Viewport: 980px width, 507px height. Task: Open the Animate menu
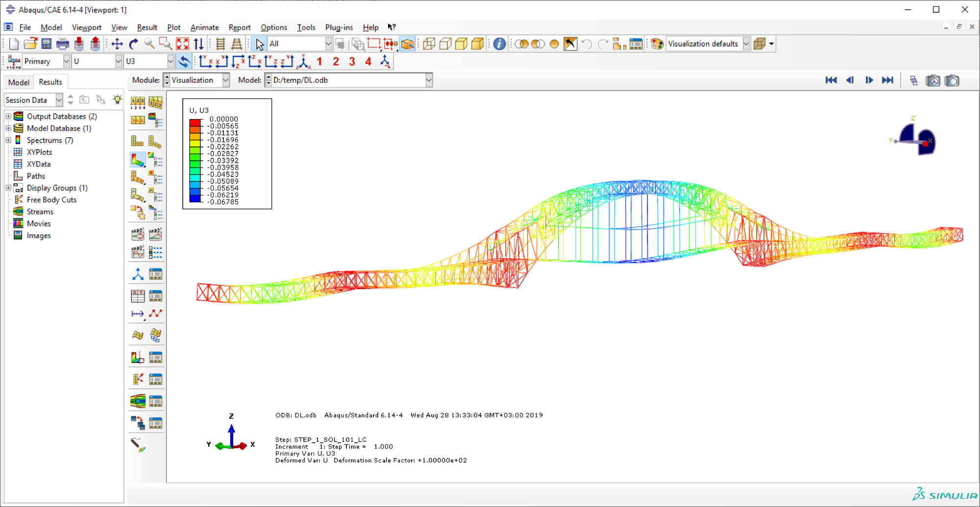(x=204, y=27)
